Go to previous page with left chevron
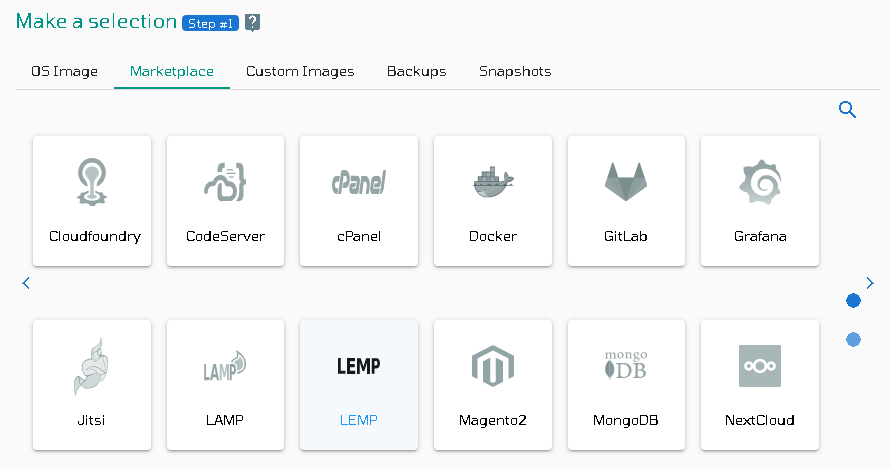This screenshot has width=891, height=468. (x=26, y=283)
